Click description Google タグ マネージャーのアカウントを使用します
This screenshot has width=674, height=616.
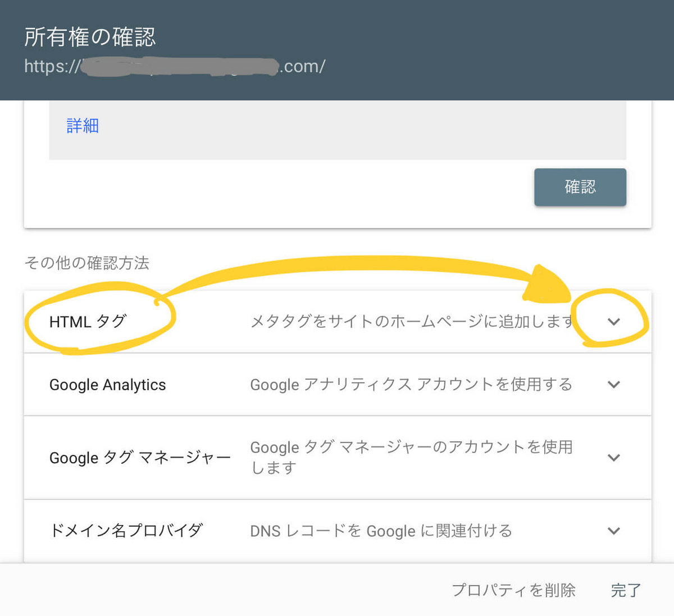(x=411, y=457)
